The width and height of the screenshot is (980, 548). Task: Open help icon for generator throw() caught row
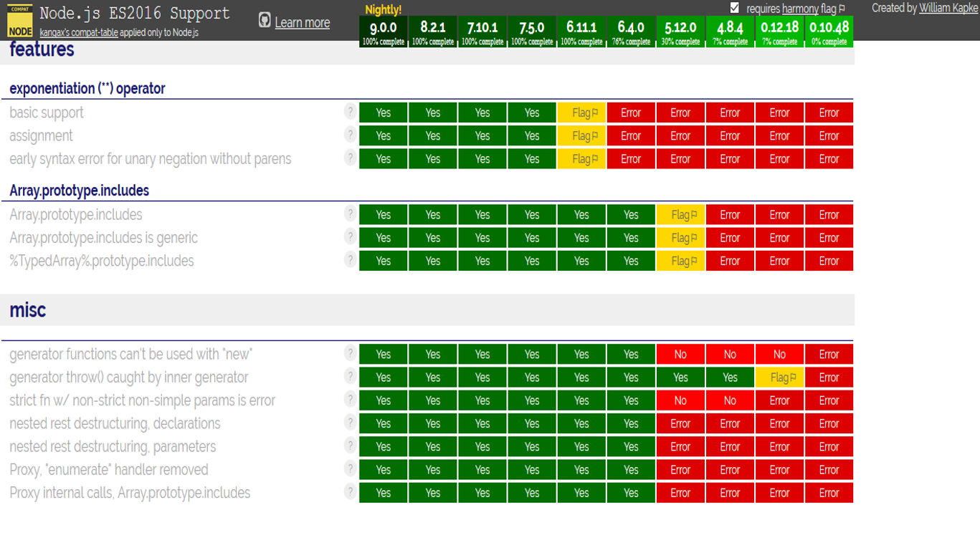coord(350,375)
